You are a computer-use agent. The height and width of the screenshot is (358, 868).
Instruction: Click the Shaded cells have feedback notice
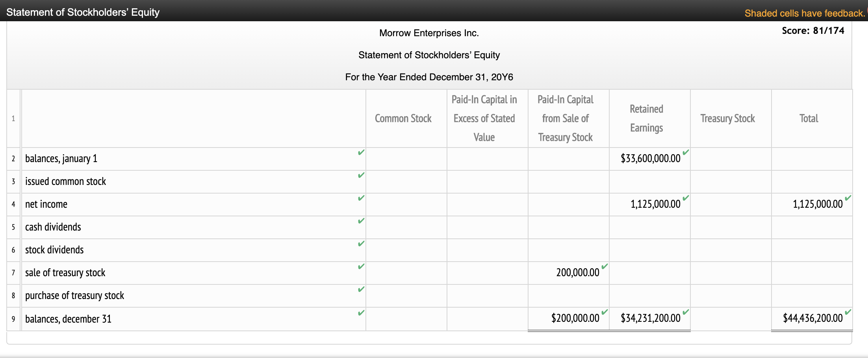click(804, 13)
